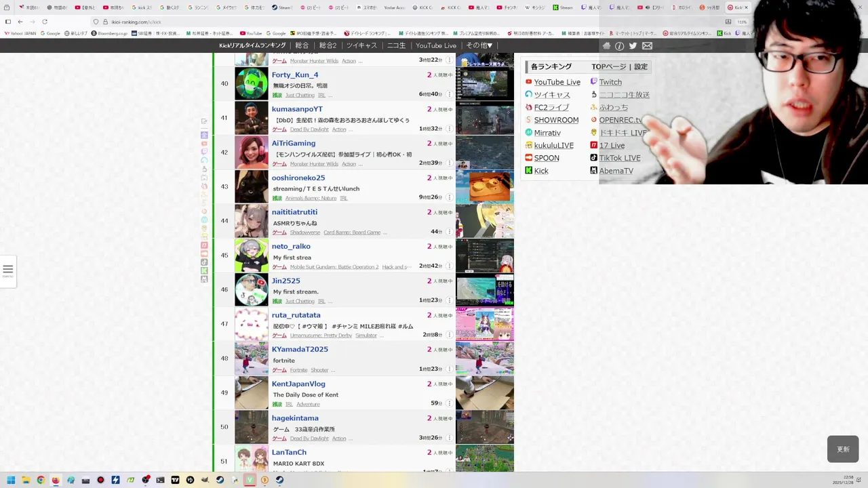Open the LanTanCh channel name
Image resolution: width=868 pixels, height=488 pixels.
tap(289, 452)
